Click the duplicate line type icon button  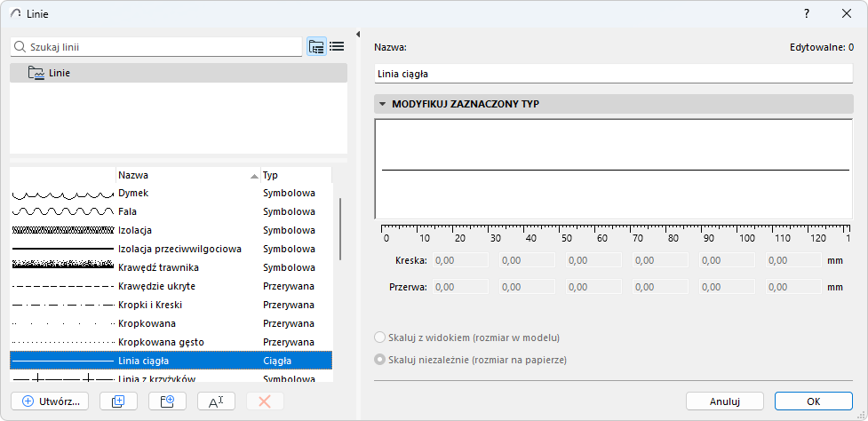tap(118, 401)
